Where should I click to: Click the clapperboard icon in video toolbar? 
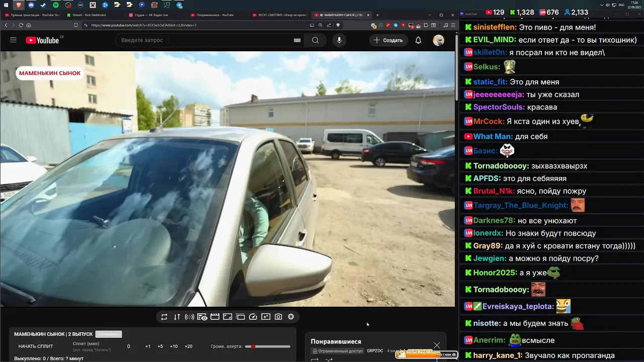(215, 317)
